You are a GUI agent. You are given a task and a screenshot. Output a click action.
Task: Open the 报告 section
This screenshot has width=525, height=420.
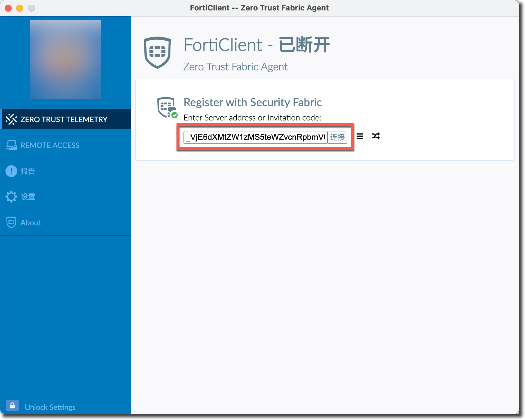tap(28, 171)
